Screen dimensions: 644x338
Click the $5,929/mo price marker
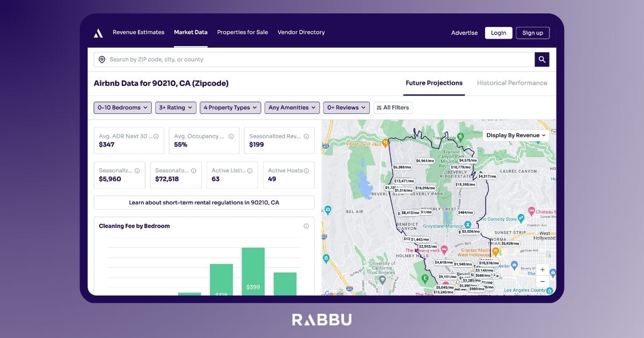point(510,244)
